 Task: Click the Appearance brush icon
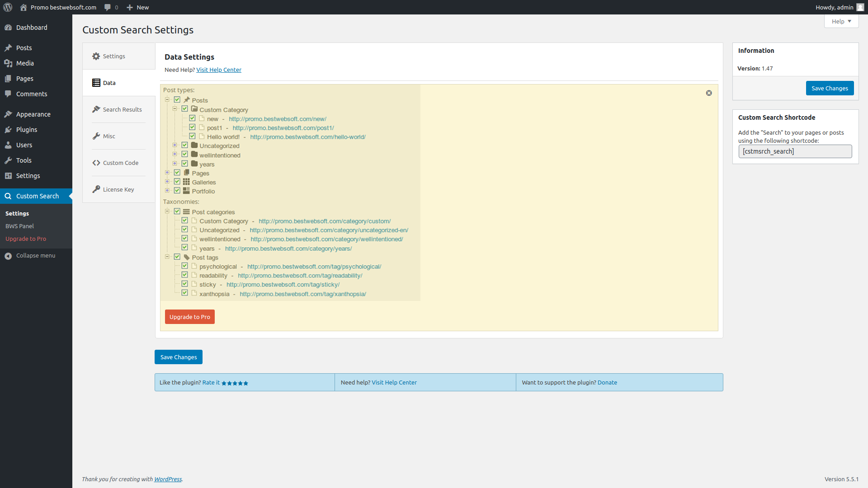pyautogui.click(x=8, y=114)
